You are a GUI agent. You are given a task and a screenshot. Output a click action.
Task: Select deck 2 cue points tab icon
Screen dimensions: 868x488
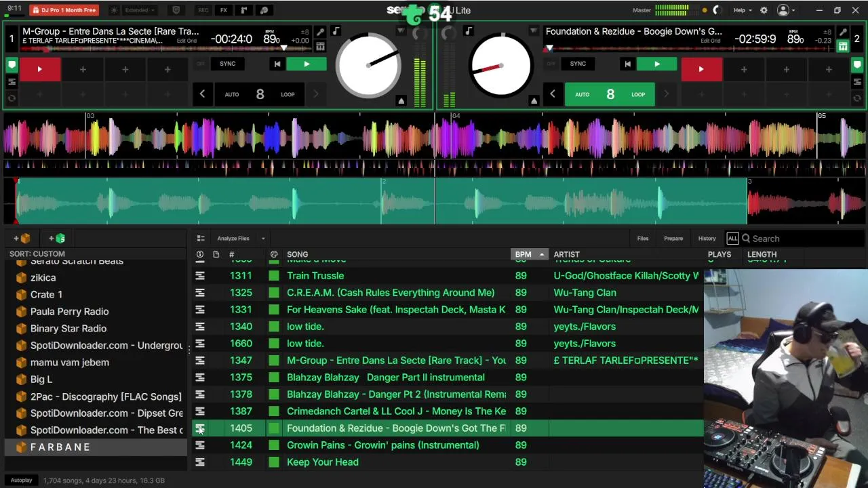[x=857, y=65]
